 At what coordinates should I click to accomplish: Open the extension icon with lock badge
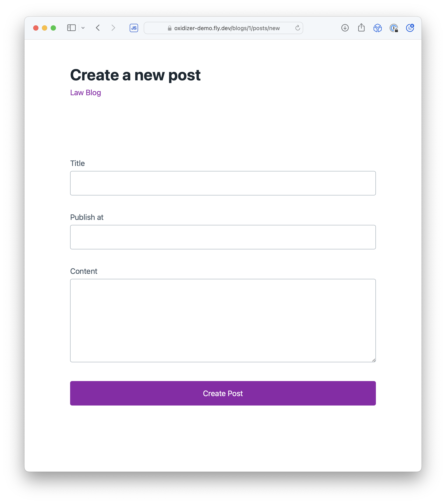click(394, 28)
